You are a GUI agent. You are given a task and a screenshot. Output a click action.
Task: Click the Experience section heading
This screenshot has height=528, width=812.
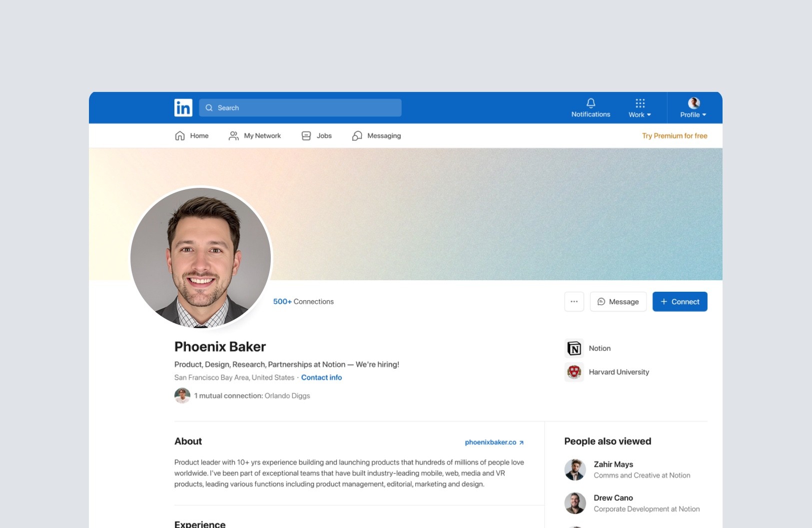tap(200, 524)
